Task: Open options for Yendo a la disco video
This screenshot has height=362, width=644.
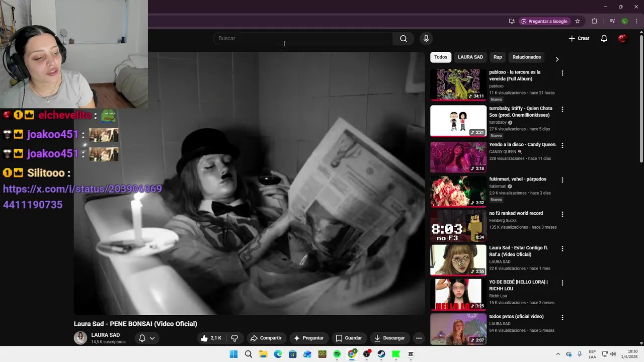Action: pos(562,145)
